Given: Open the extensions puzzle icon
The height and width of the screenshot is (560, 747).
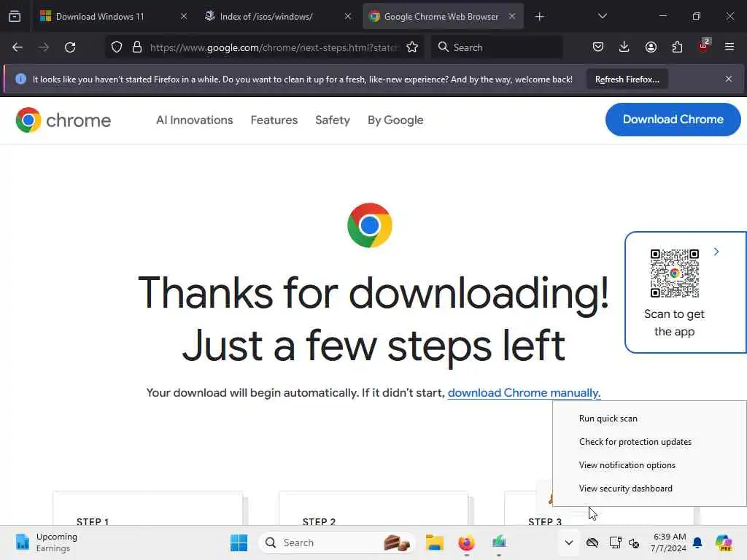Looking at the screenshot, I should tap(677, 47).
